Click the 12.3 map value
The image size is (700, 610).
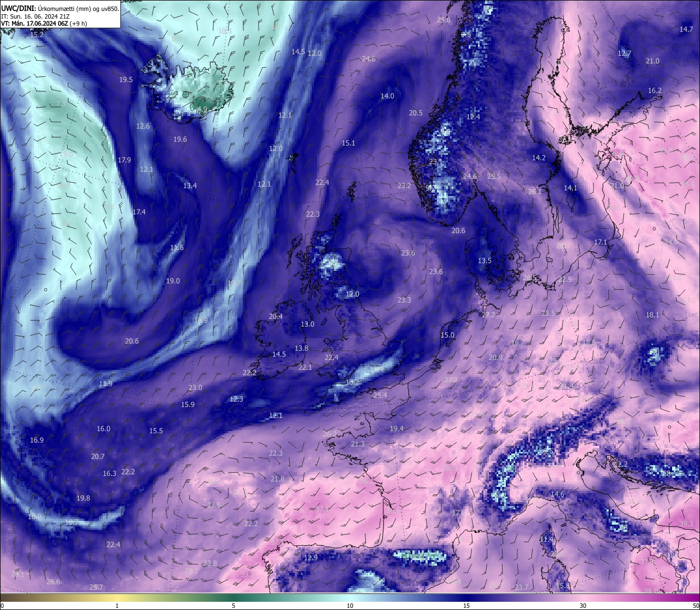pos(236,399)
